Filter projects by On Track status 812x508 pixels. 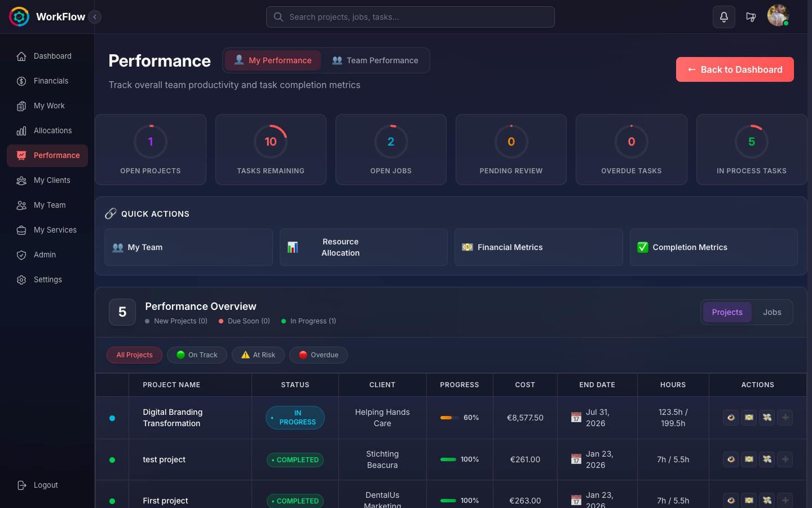197,355
